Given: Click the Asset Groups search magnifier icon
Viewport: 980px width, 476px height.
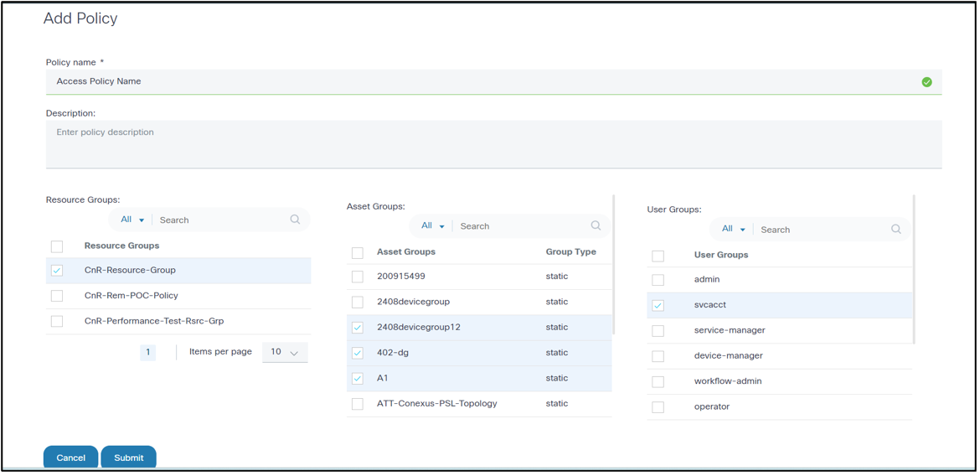Looking at the screenshot, I should pyautogui.click(x=596, y=225).
